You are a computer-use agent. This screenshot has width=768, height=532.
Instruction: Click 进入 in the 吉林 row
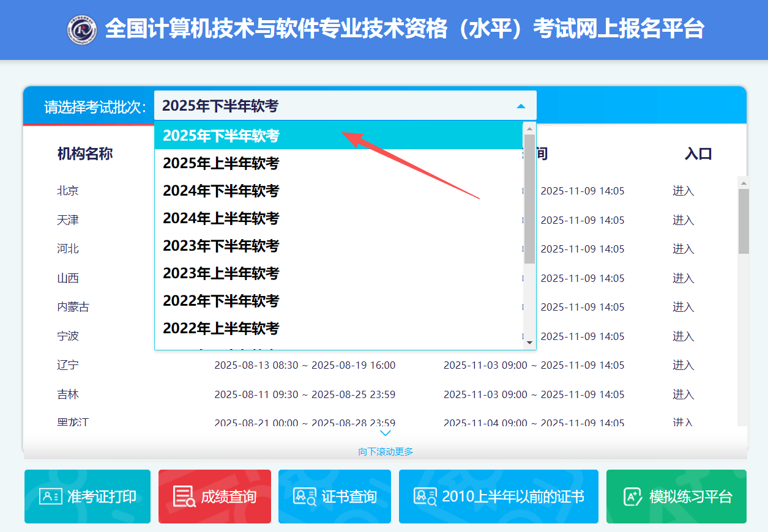click(683, 394)
